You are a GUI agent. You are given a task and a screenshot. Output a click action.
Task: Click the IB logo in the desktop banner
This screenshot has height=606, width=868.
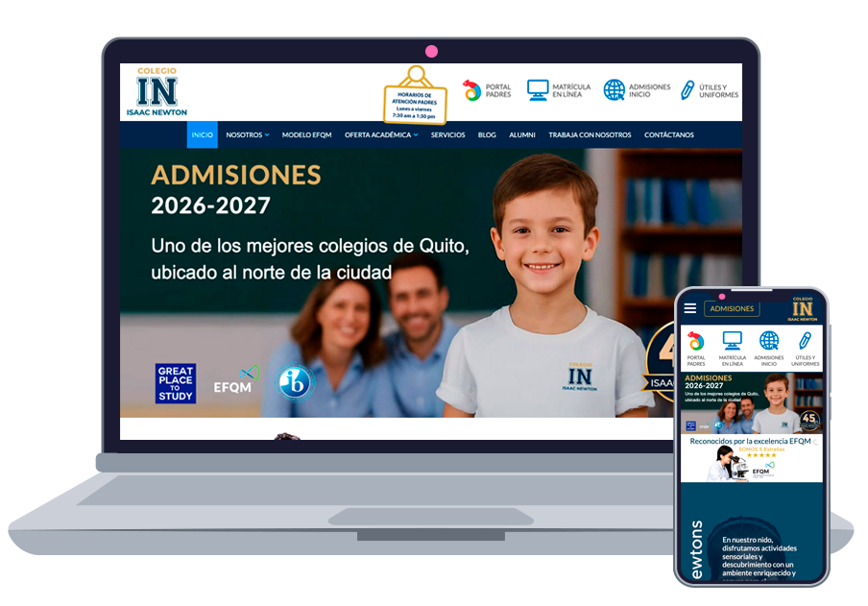coord(296,382)
